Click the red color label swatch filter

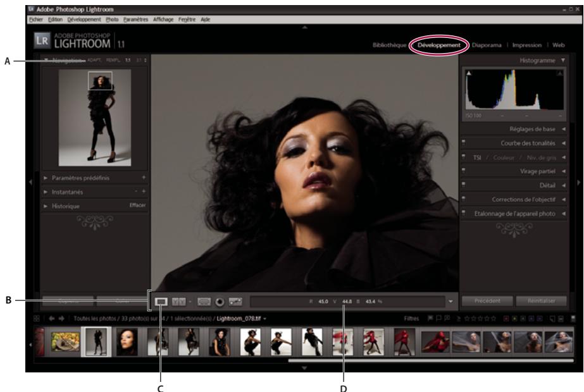505,320
